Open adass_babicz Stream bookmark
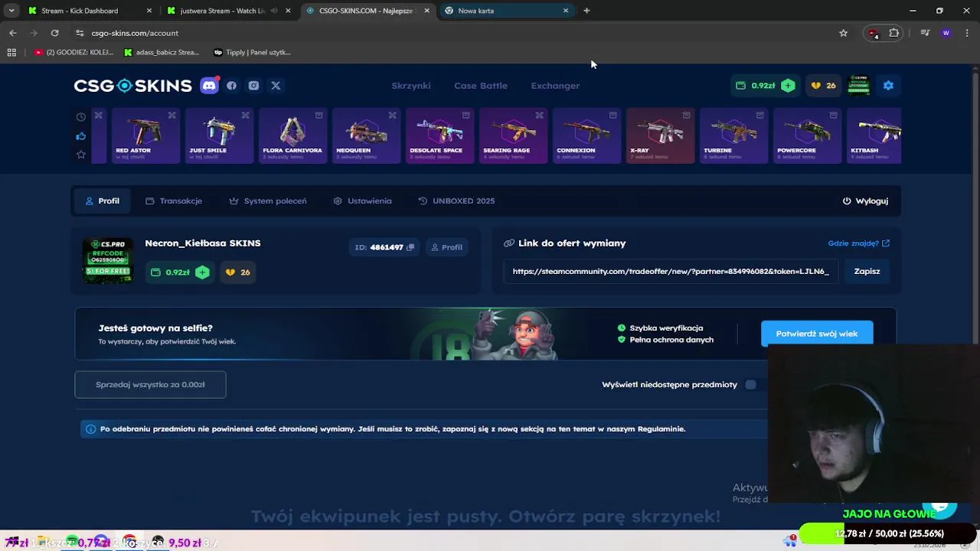The width and height of the screenshot is (980, 551). click(x=162, y=52)
